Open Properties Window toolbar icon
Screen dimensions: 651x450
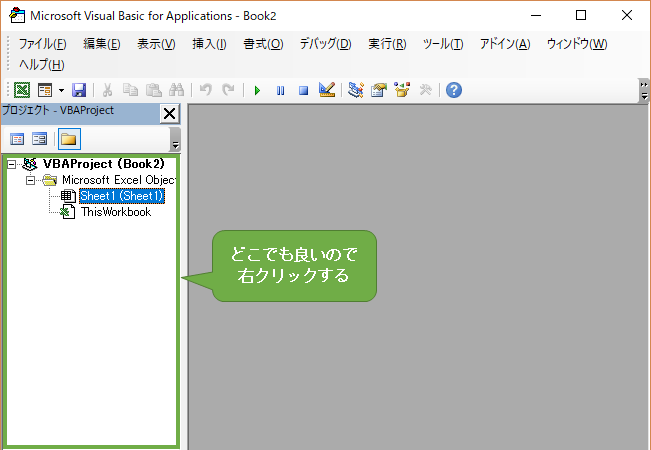379,90
